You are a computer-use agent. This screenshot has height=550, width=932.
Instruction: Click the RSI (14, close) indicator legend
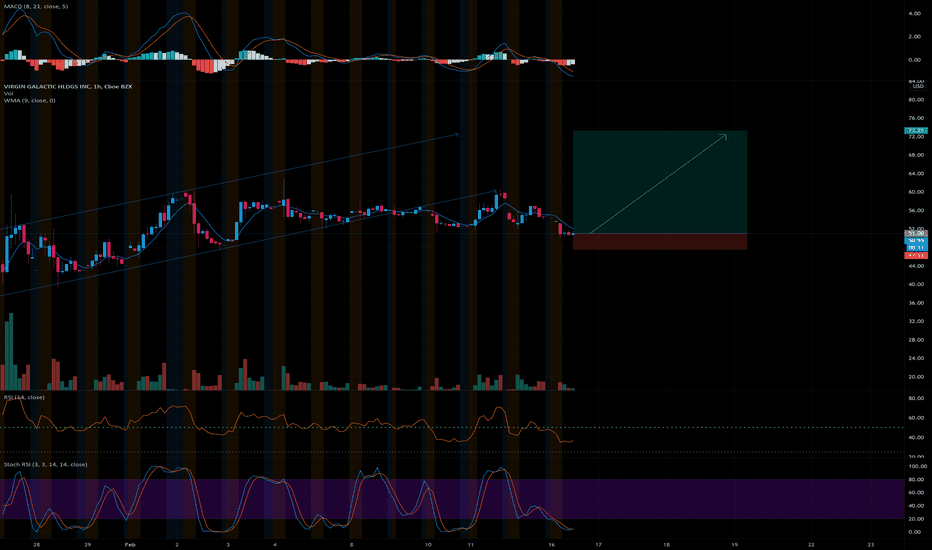click(24, 397)
